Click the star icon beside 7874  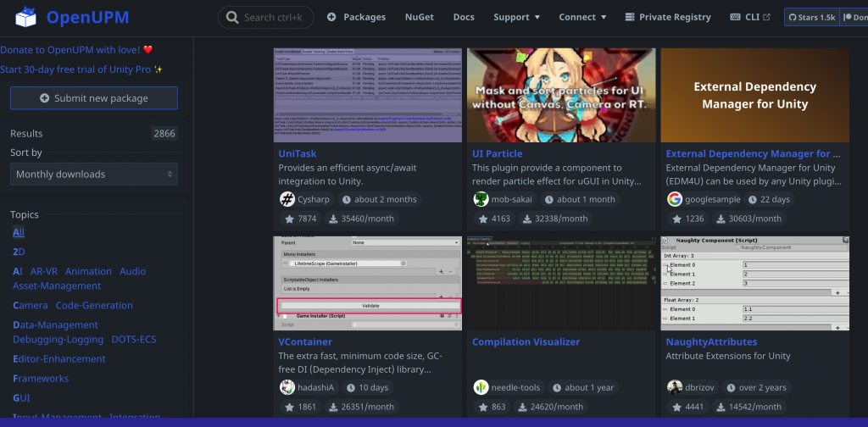(289, 219)
